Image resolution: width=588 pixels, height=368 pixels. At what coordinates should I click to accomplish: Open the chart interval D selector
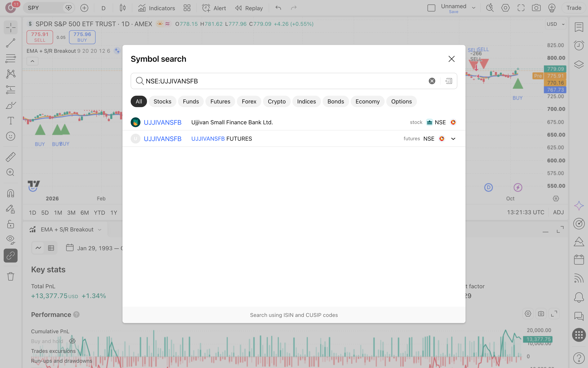(x=104, y=8)
